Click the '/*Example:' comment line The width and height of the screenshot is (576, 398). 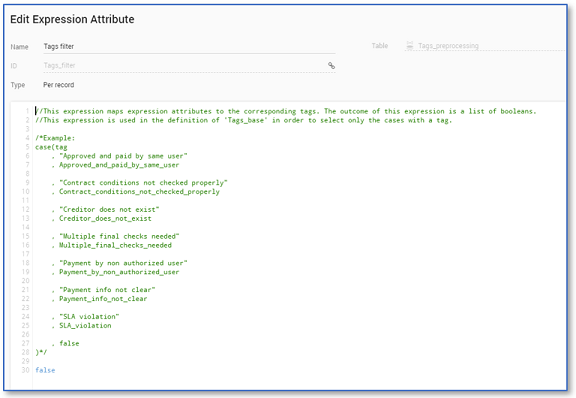(x=55, y=138)
